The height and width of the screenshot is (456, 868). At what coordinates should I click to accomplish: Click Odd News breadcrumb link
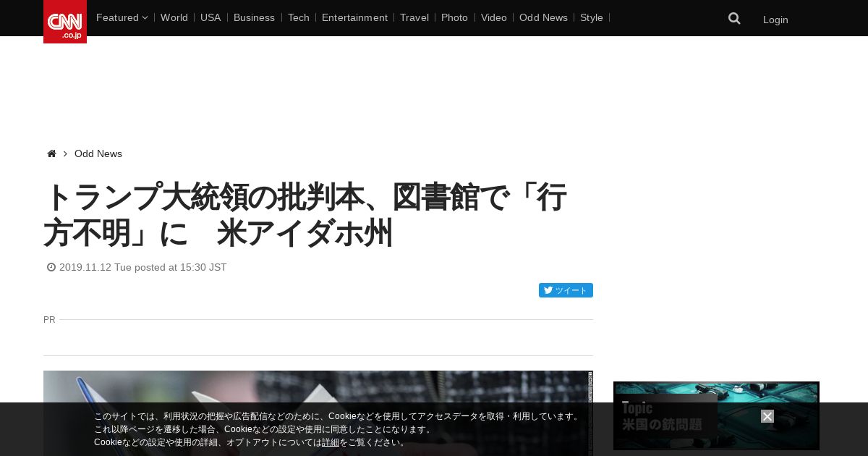click(x=98, y=153)
